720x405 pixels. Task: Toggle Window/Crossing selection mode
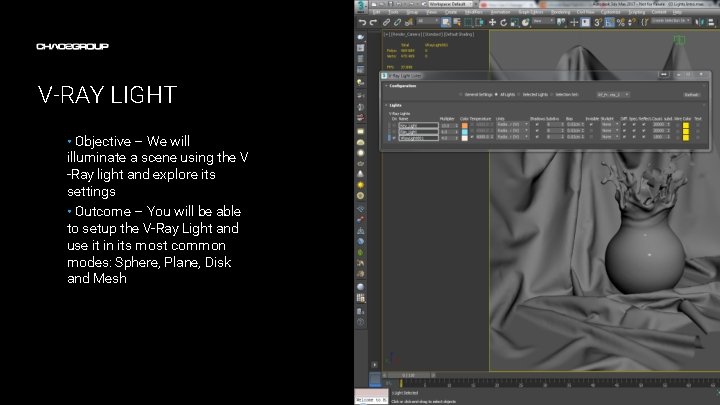479,22
